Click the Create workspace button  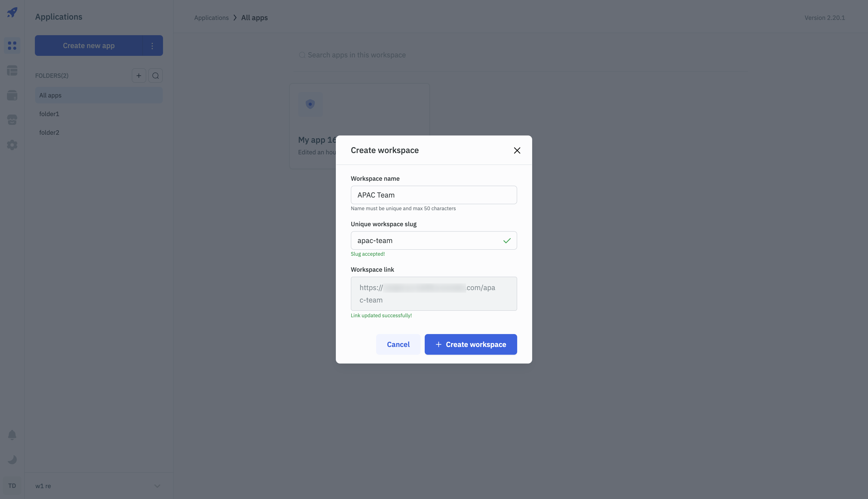[470, 344]
